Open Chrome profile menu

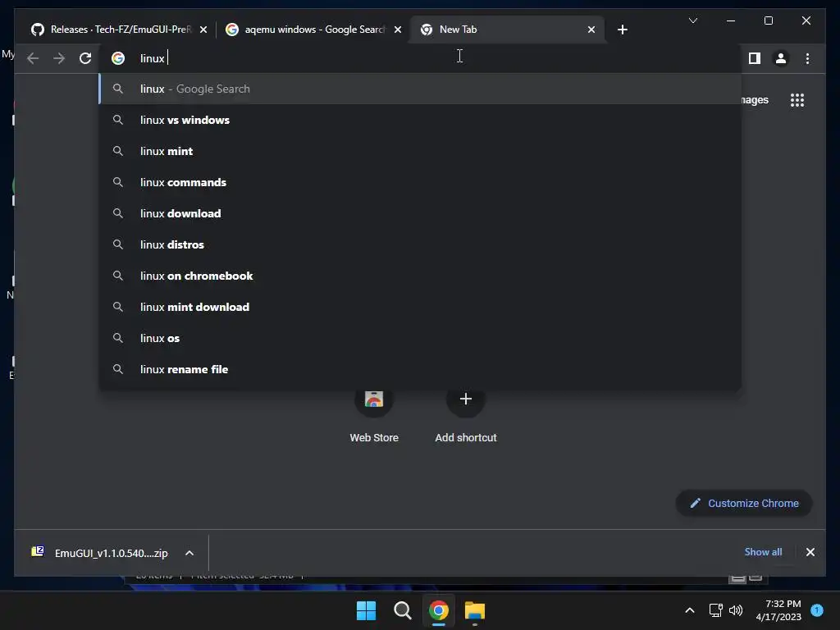click(x=781, y=58)
